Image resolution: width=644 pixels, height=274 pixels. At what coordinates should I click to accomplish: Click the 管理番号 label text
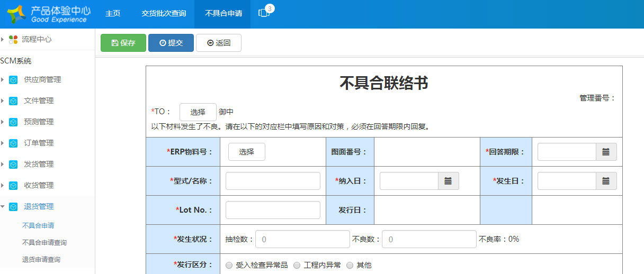point(598,98)
